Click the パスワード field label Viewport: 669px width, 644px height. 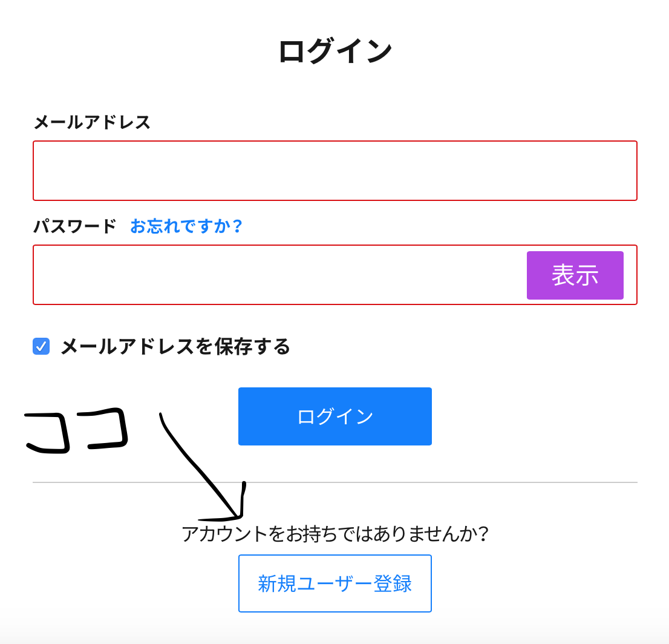(74, 226)
